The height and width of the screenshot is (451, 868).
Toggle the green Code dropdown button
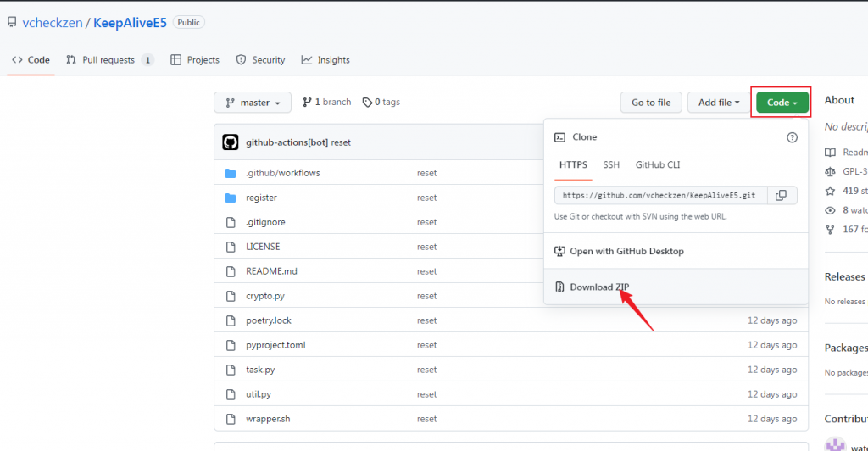point(782,103)
